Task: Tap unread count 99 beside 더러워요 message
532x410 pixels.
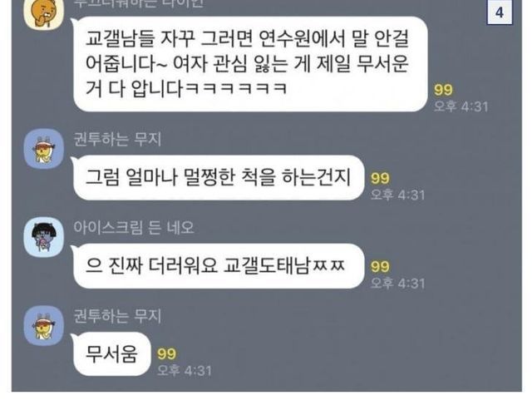Action: click(x=380, y=266)
